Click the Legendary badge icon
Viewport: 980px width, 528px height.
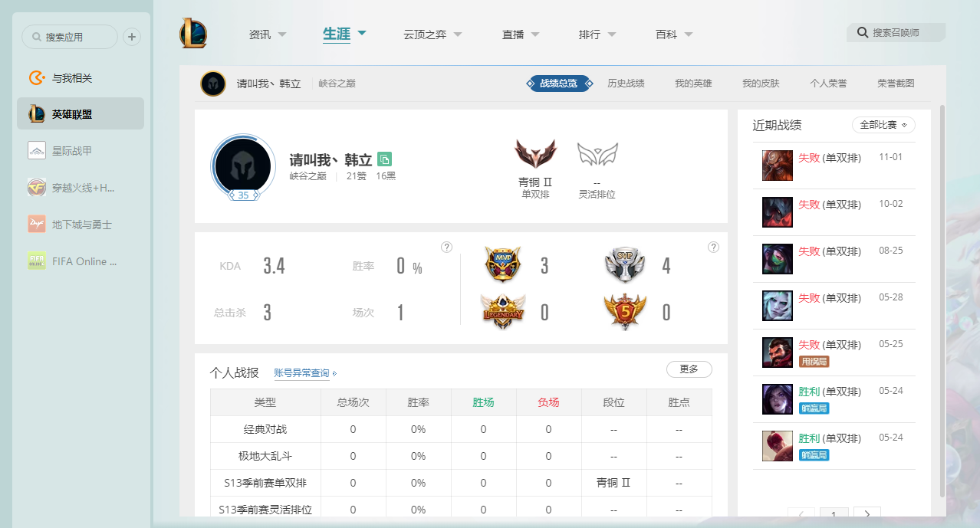pyautogui.click(x=503, y=312)
